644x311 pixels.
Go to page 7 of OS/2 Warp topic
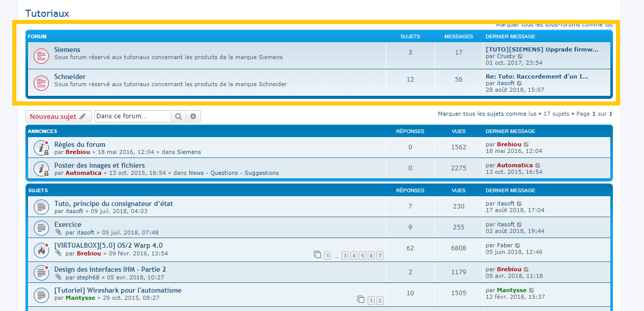coord(380,256)
